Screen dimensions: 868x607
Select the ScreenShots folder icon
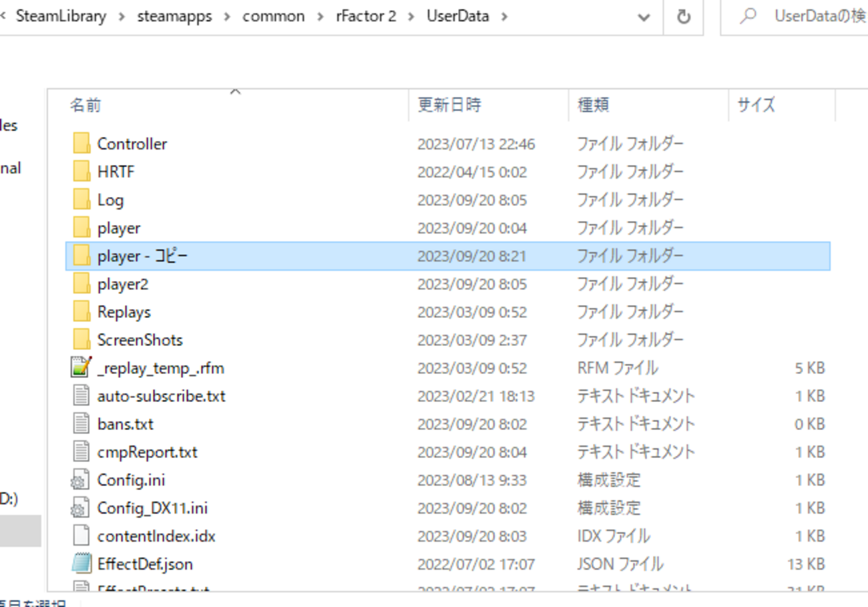click(81, 340)
